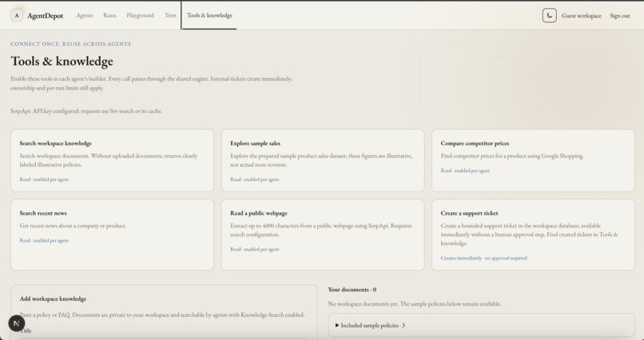Click 'Connect once. Reuse across agents.' tagline
Viewport: 644px width, 340px height.
tap(71, 44)
